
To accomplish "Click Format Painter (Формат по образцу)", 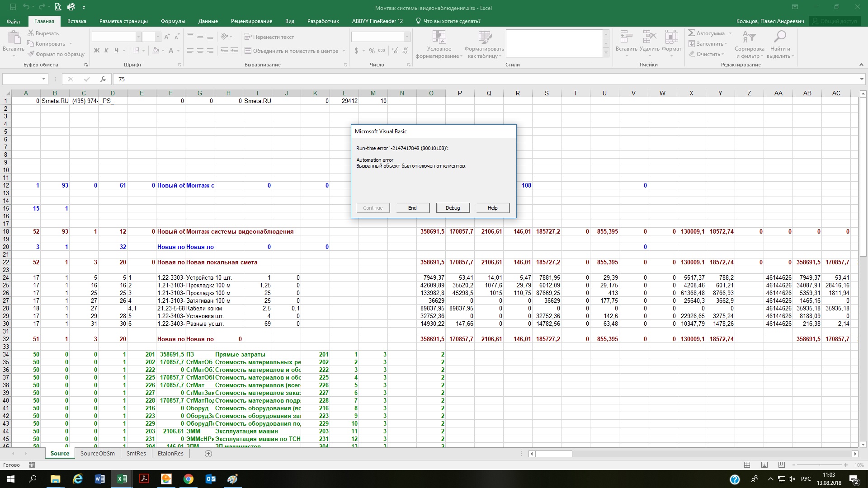I will (56, 54).
